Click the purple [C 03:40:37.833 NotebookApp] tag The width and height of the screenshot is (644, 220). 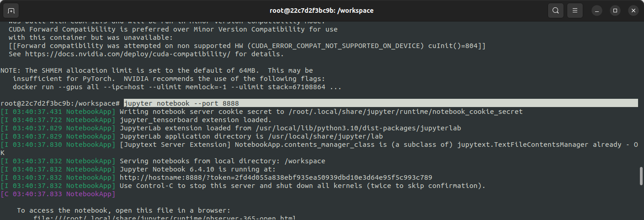[x=58, y=194]
